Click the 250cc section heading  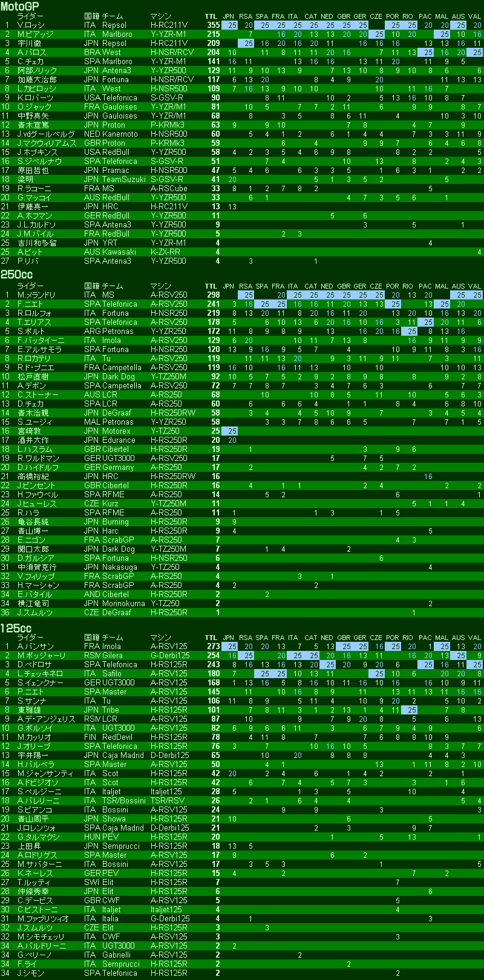point(16,275)
